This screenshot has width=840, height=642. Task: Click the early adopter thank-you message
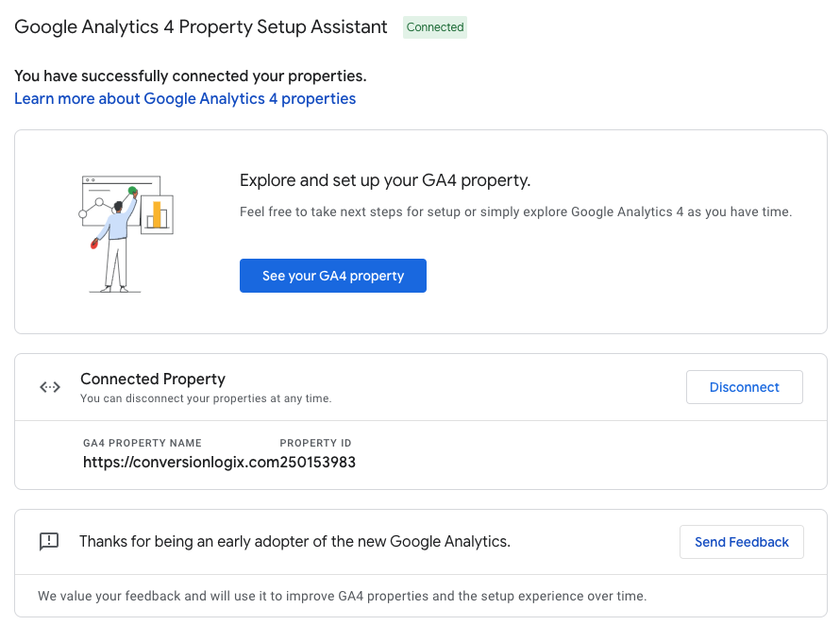point(294,541)
